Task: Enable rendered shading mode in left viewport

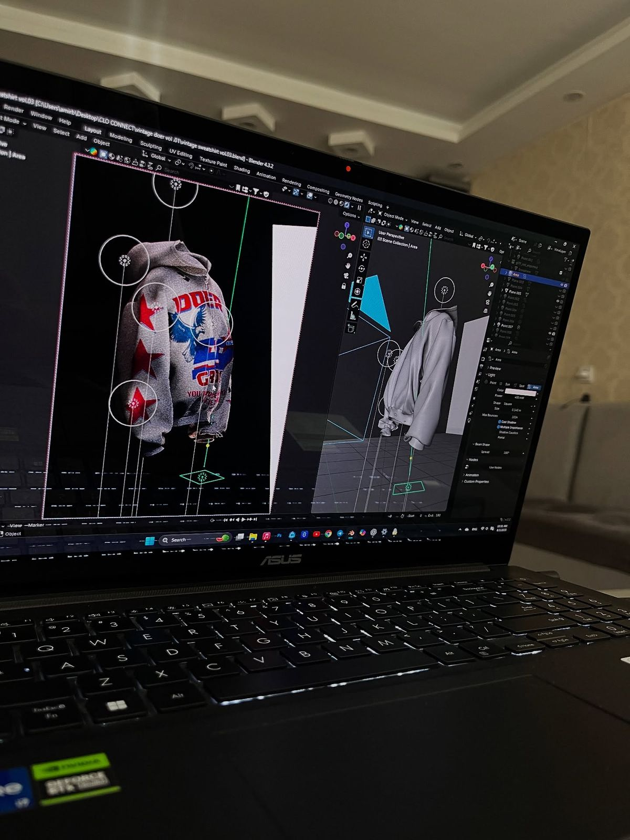Action: (x=346, y=205)
